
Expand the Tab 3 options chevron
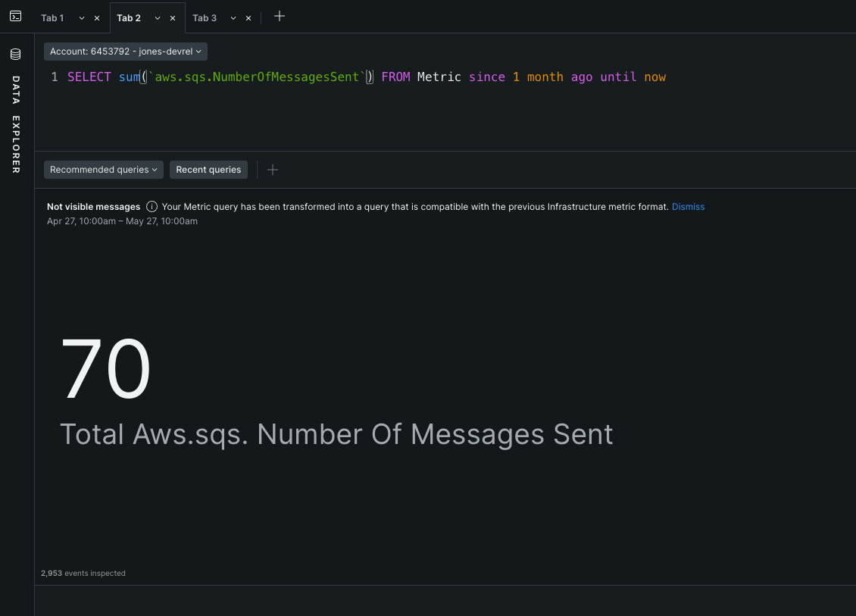pos(233,18)
